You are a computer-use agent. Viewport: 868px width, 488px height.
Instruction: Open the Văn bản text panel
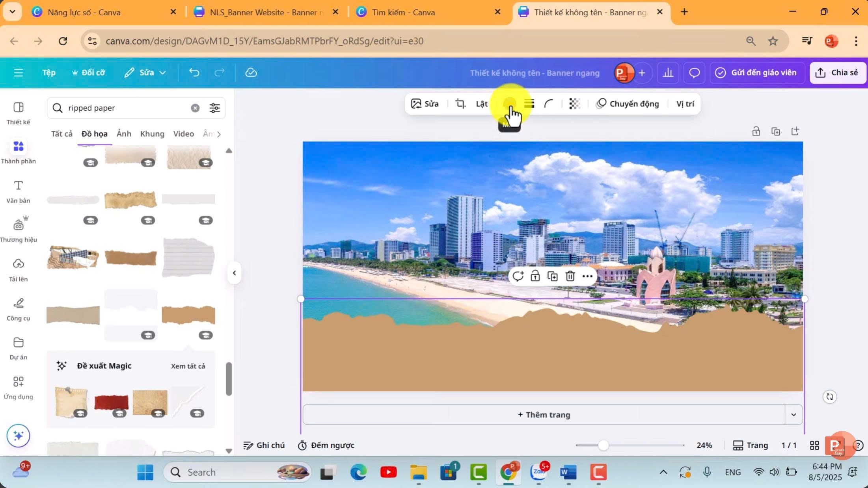(x=18, y=191)
